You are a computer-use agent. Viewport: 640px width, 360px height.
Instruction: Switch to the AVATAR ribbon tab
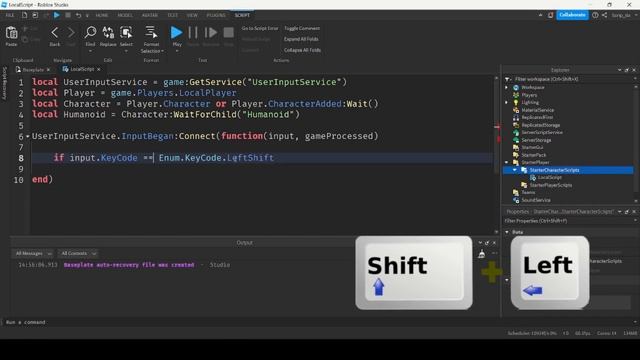coord(150,15)
